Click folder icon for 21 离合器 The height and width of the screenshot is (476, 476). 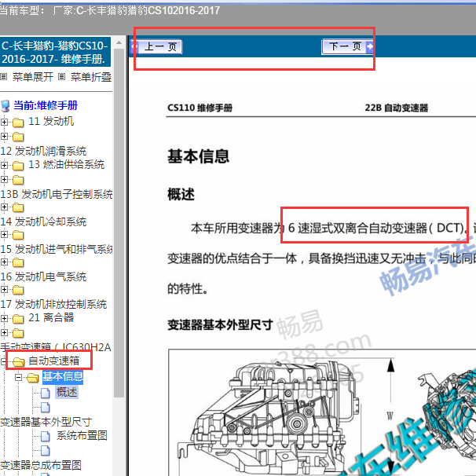point(18,319)
